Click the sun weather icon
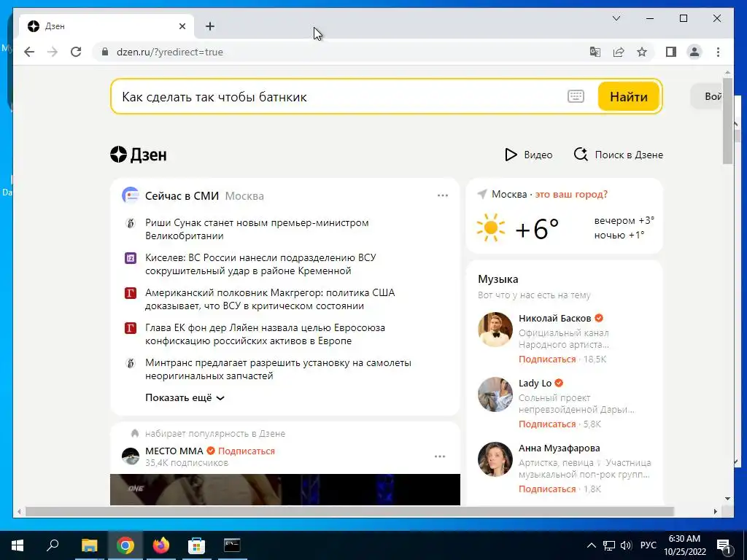747x560 pixels. coord(491,227)
